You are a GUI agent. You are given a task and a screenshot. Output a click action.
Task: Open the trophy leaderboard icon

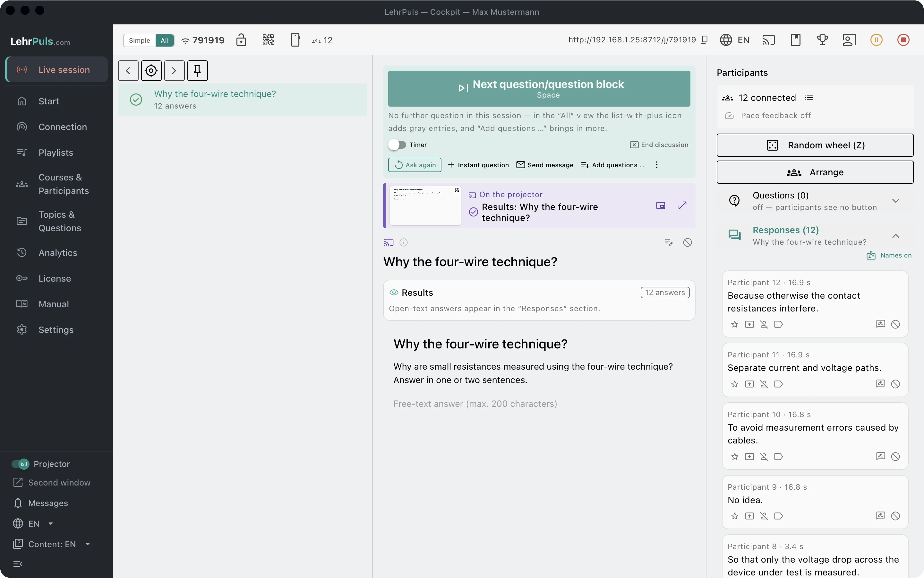[822, 40]
